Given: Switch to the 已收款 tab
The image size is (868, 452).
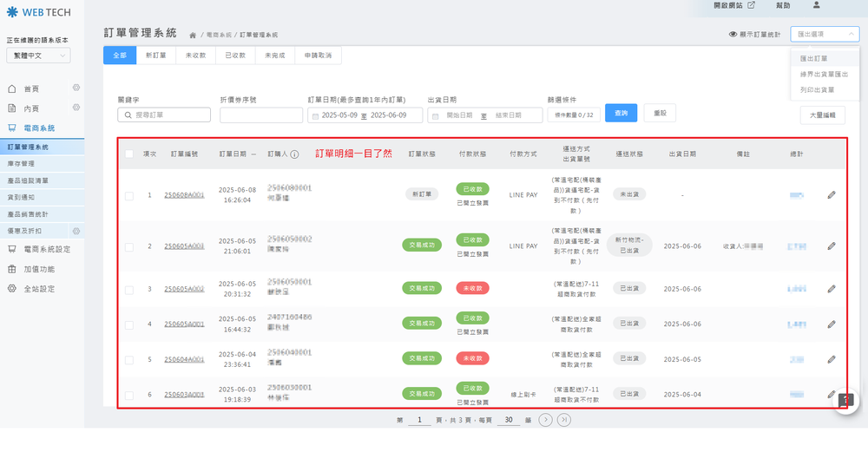Looking at the screenshot, I should [x=236, y=56].
